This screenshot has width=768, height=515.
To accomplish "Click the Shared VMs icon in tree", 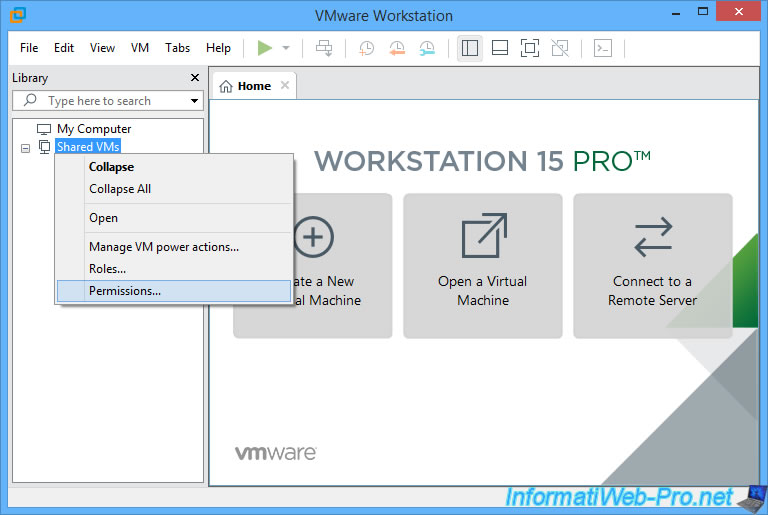I will [x=45, y=147].
